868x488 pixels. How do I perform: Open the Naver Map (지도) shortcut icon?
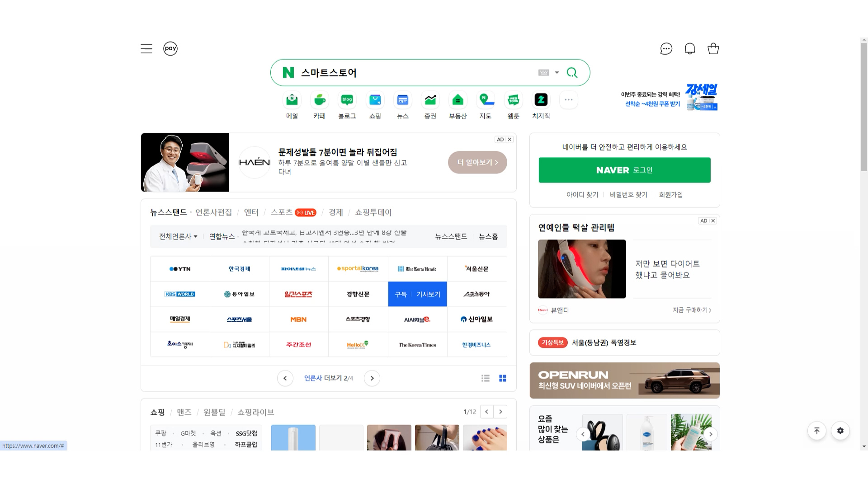point(486,100)
